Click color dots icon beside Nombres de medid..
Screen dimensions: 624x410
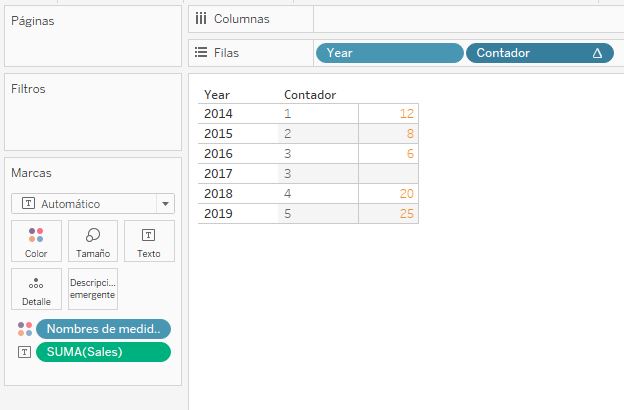tap(25, 329)
